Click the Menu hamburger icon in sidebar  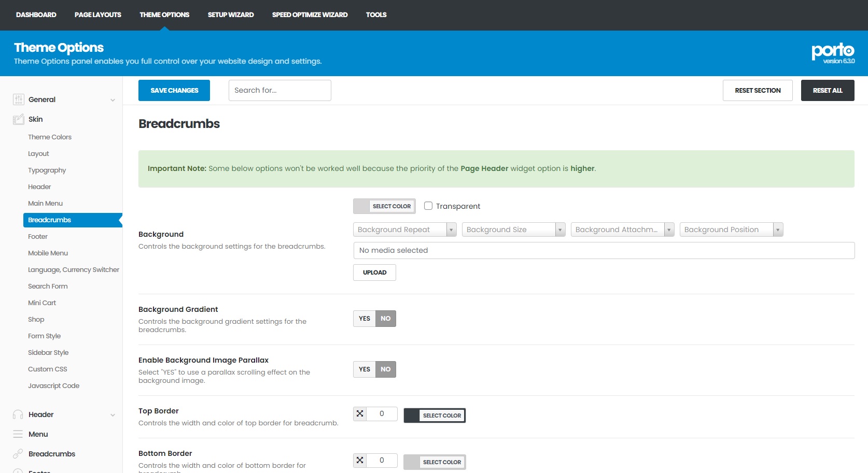(x=18, y=434)
